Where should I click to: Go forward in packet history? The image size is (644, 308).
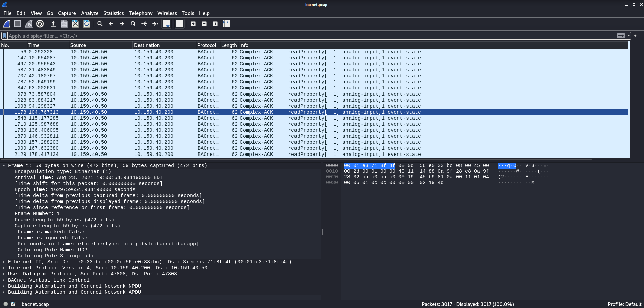coord(122,24)
